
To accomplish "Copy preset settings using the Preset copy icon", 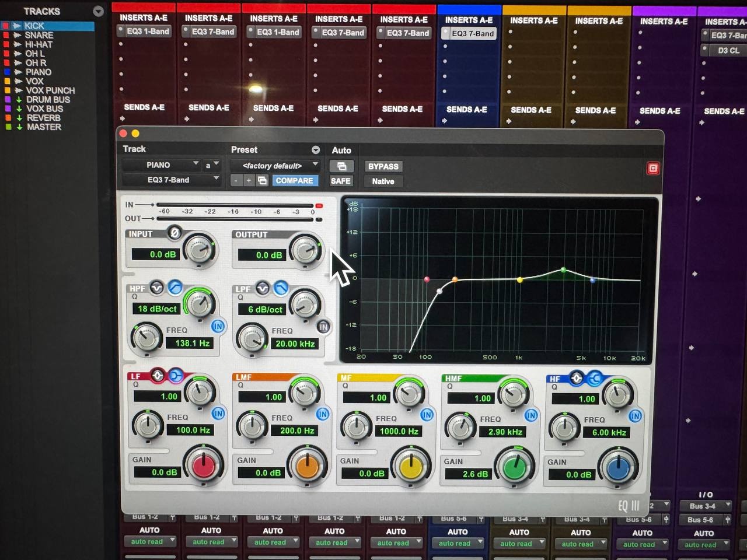I will pos(262,181).
